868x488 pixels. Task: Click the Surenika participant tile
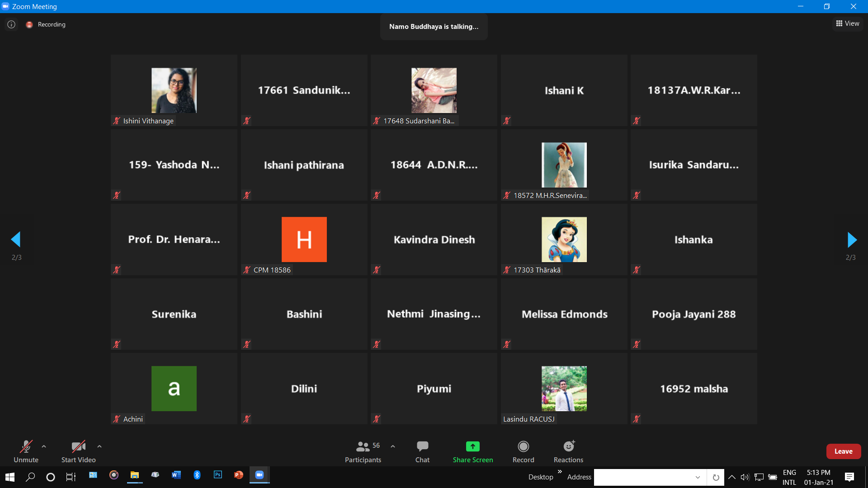174,314
